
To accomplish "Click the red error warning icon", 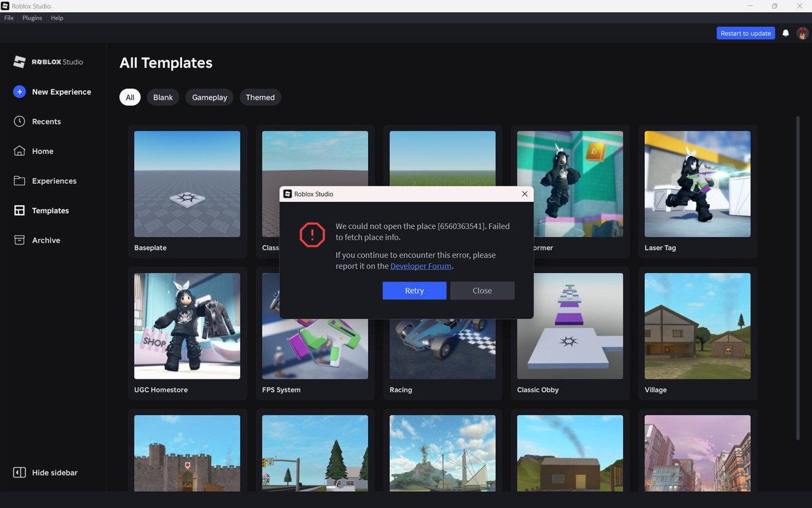I will pyautogui.click(x=312, y=234).
